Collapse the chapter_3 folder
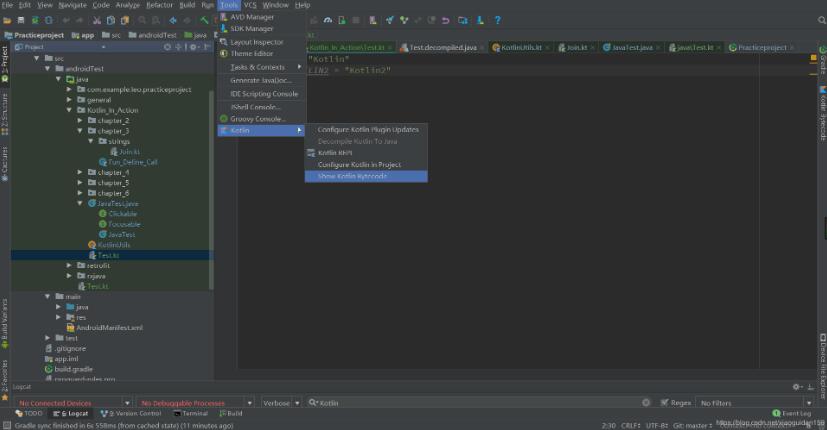 (80, 131)
